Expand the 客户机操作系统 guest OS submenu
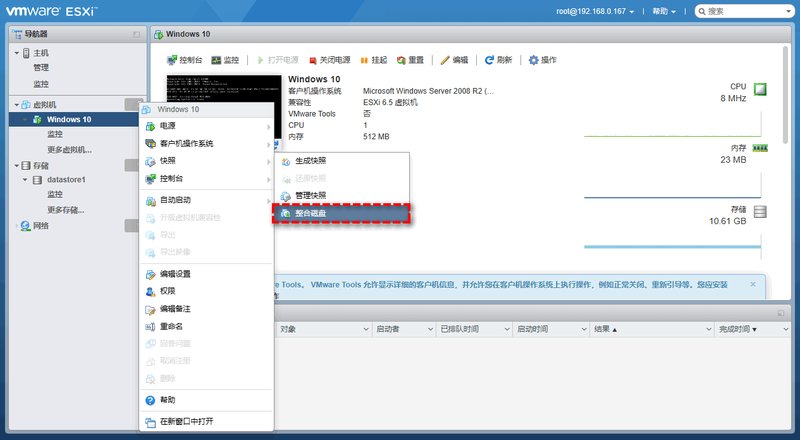The height and width of the screenshot is (440, 800). [x=207, y=144]
